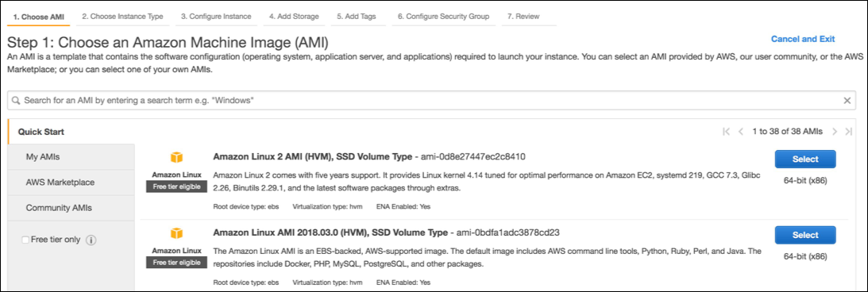Image resolution: width=868 pixels, height=292 pixels.
Task: Open the AWS Marketplace category
Action: point(71,182)
